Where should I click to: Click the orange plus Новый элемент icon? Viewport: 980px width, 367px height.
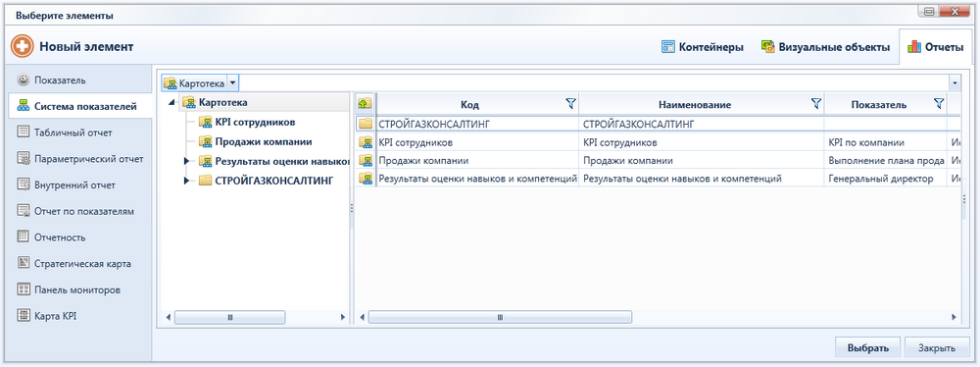point(23,46)
